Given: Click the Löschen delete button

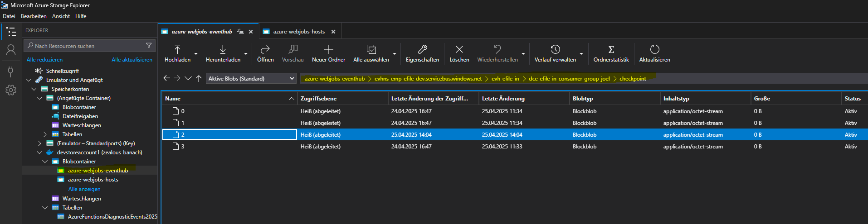Looking at the screenshot, I should (x=459, y=53).
